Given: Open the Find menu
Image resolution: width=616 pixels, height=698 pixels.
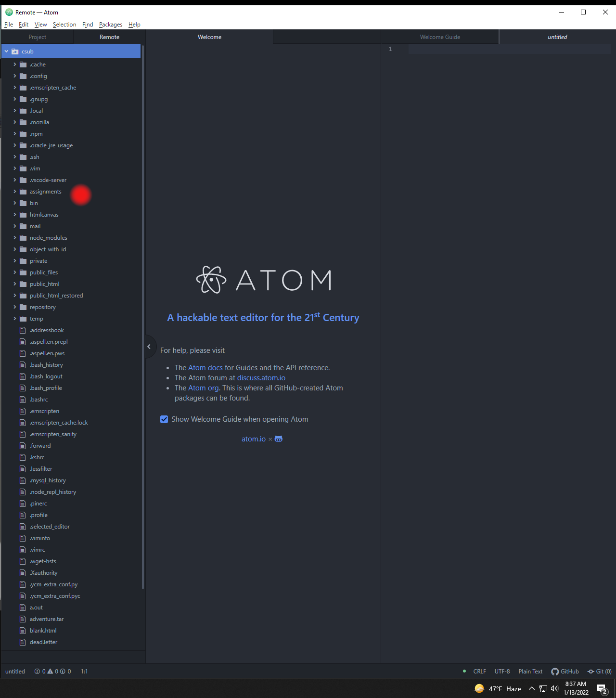Looking at the screenshot, I should pyautogui.click(x=88, y=25).
